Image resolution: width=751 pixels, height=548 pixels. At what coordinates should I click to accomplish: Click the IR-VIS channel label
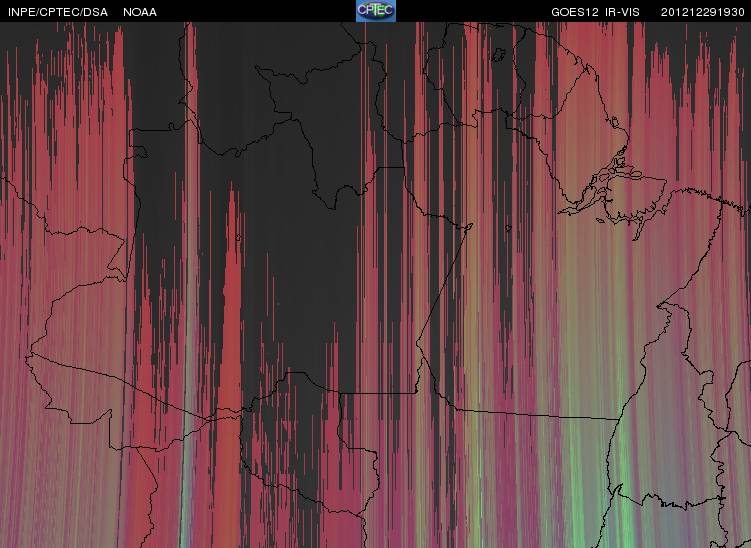click(622, 12)
